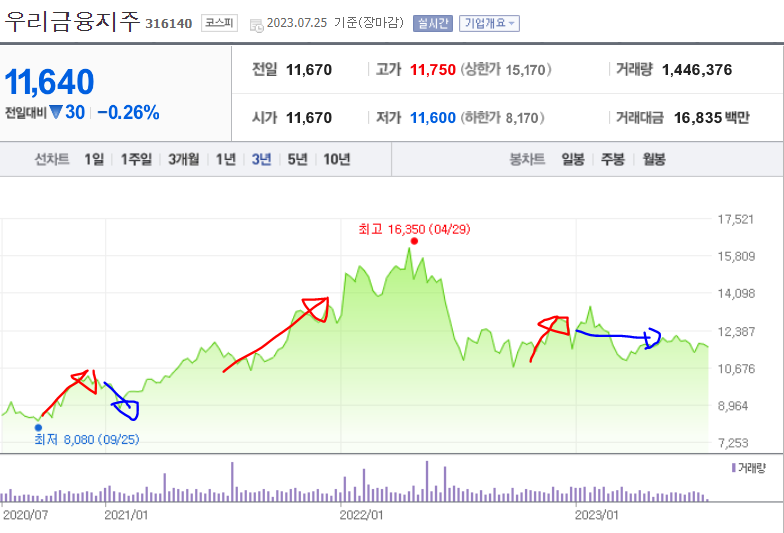
Task: Click the 2022/01 date axis label
Action: pyautogui.click(x=361, y=515)
